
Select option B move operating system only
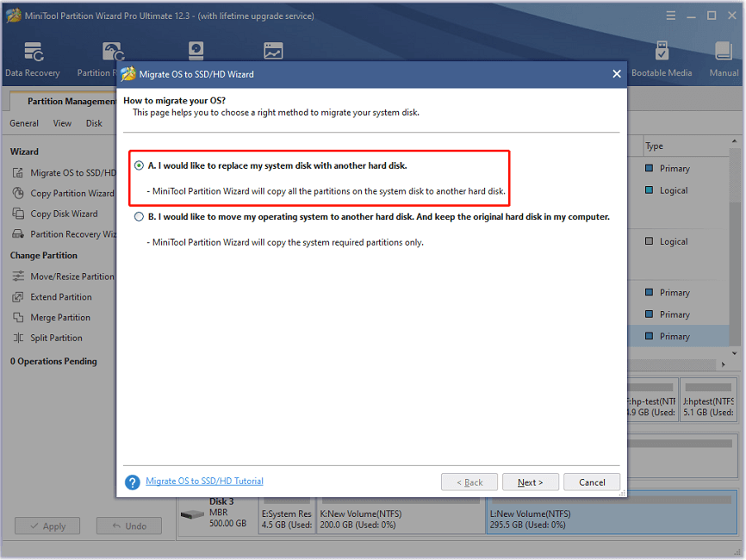(x=139, y=217)
